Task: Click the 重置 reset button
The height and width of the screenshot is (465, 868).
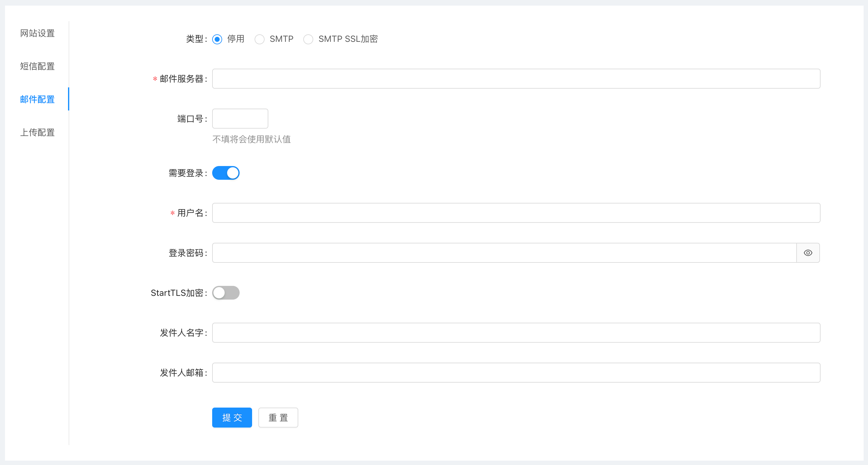Action: (x=278, y=418)
